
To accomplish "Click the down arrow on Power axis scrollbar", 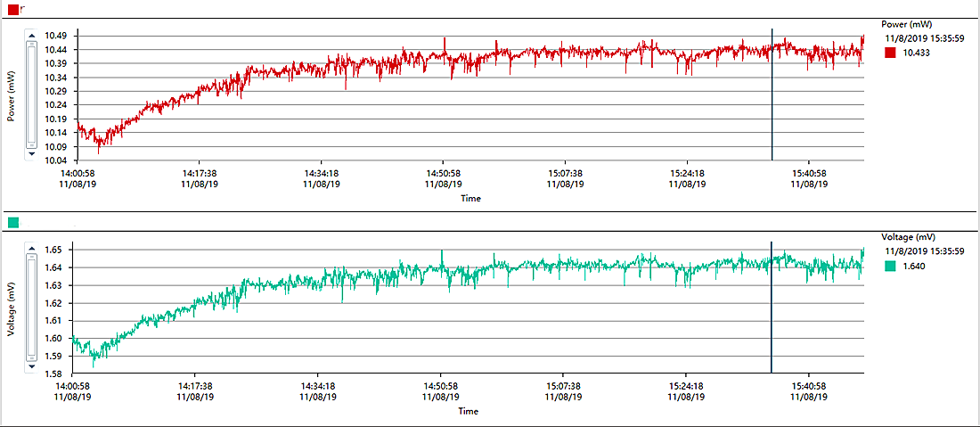I will (x=32, y=152).
